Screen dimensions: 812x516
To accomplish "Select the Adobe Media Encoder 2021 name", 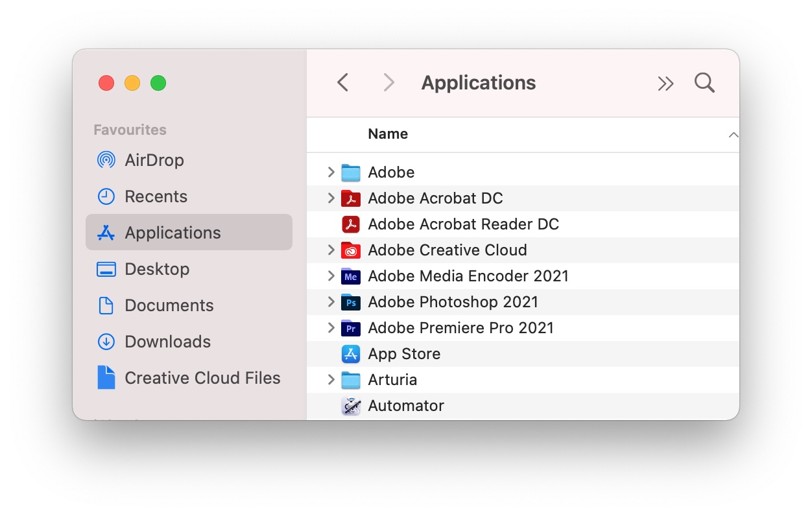I will (x=468, y=276).
